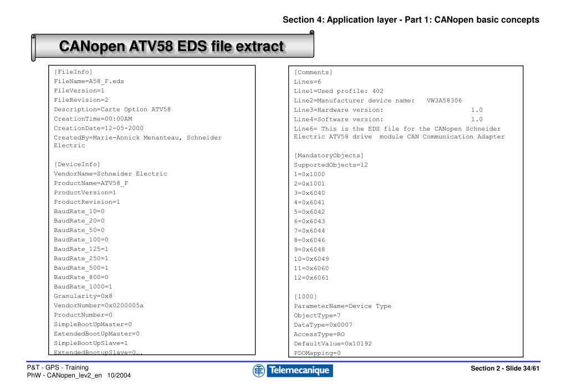The width and height of the screenshot is (567, 392).
Task: Click the Section 4 Application layer header
Action: [411, 20]
